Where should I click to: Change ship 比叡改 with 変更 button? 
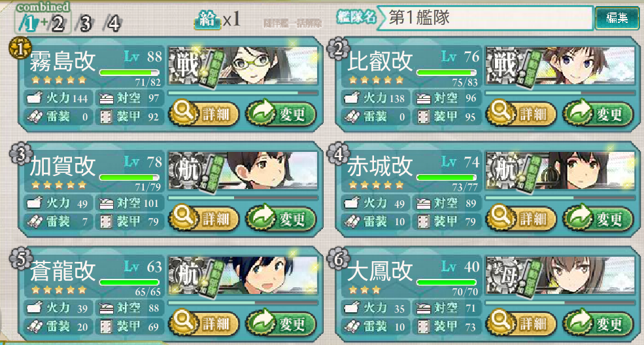coord(598,114)
